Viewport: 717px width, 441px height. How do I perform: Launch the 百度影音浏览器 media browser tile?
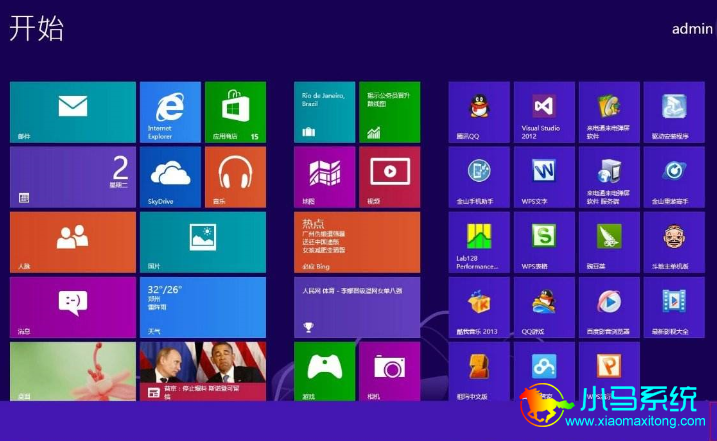point(609,307)
